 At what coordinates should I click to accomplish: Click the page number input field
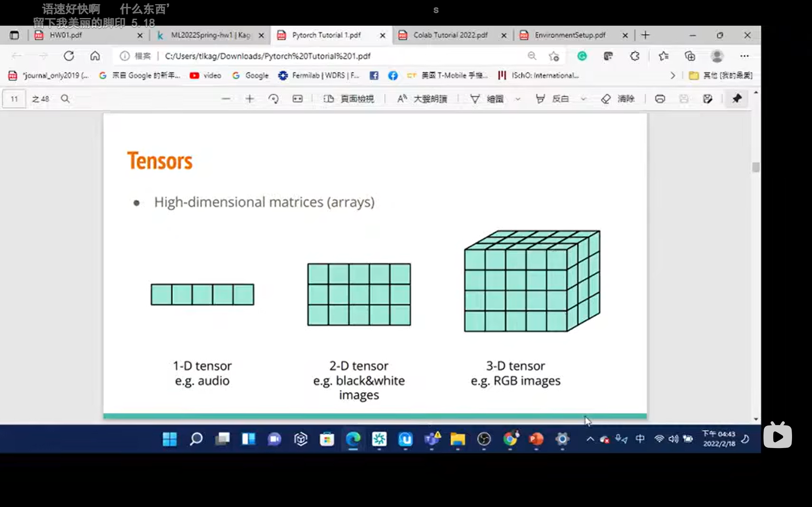(14, 99)
